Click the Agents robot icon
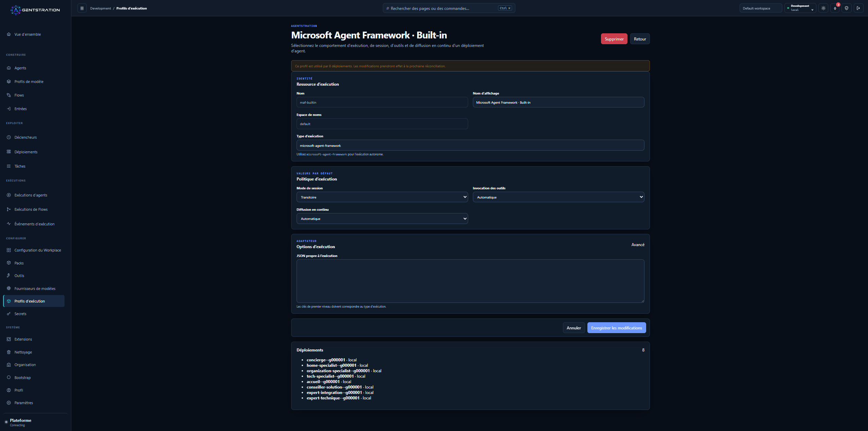Viewport: 868px width, 431px height. (9, 68)
